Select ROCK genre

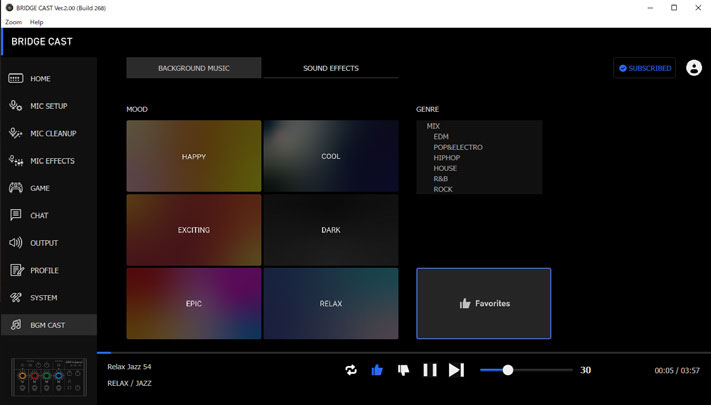(x=443, y=189)
